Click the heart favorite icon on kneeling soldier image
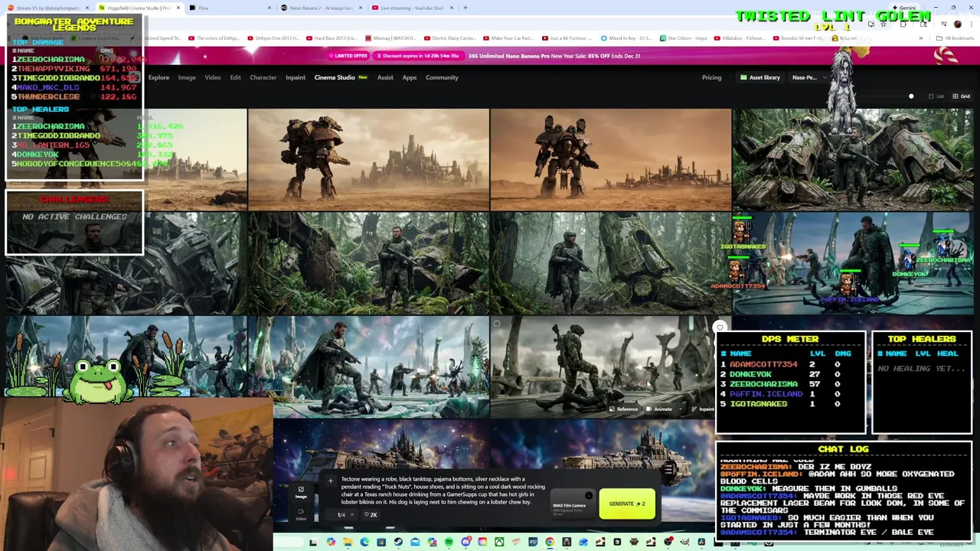980x551 pixels. [x=719, y=328]
